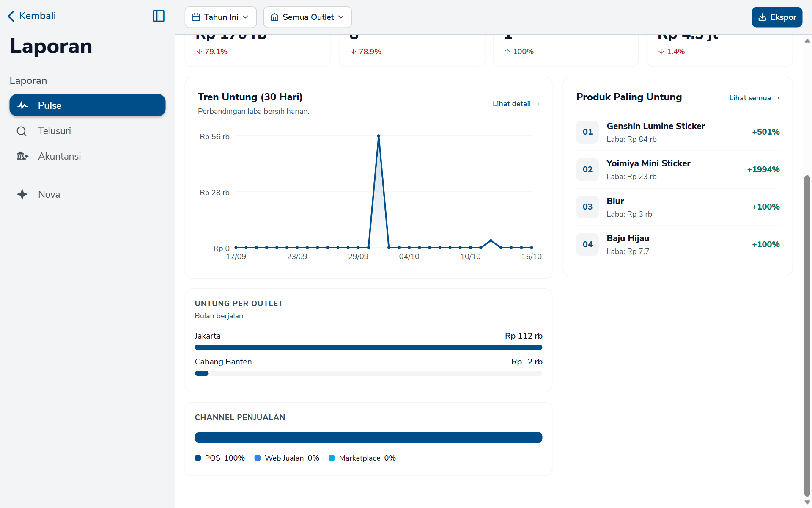The height and width of the screenshot is (508, 812).
Task: Click the Web Jualan legend dot
Action: point(258,458)
